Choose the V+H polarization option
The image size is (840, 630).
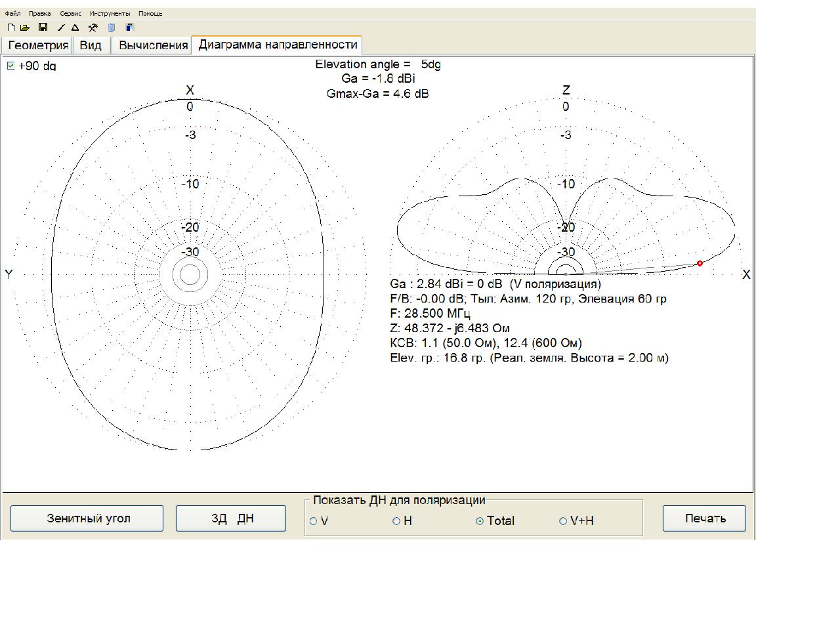tap(563, 521)
